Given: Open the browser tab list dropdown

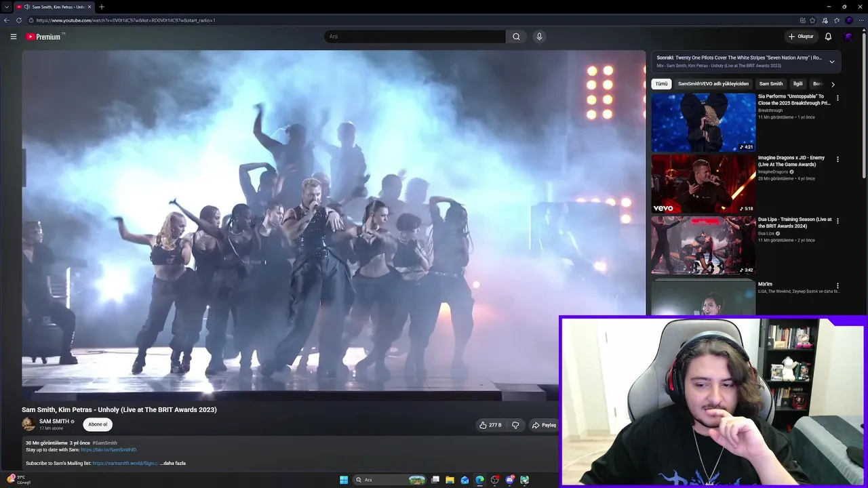Looking at the screenshot, I should coord(6,7).
